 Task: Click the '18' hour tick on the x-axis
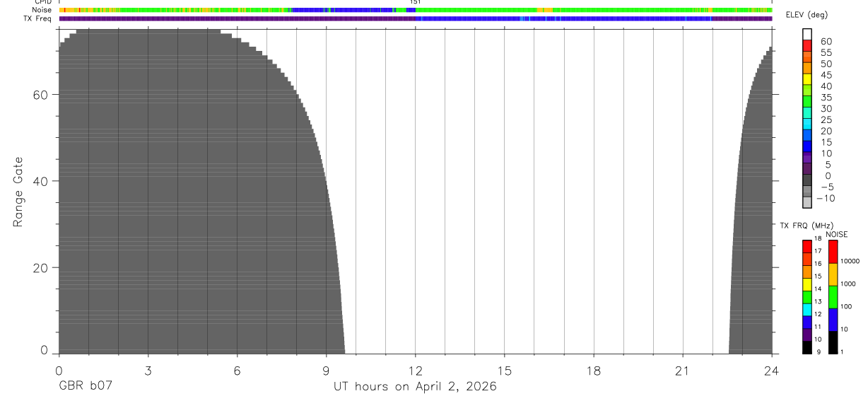[594, 371]
